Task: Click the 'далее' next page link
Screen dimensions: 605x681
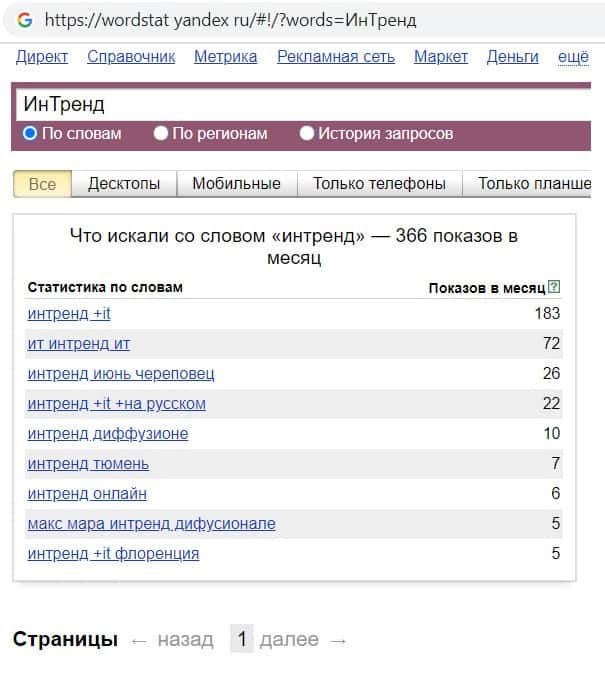Action: [x=289, y=640]
